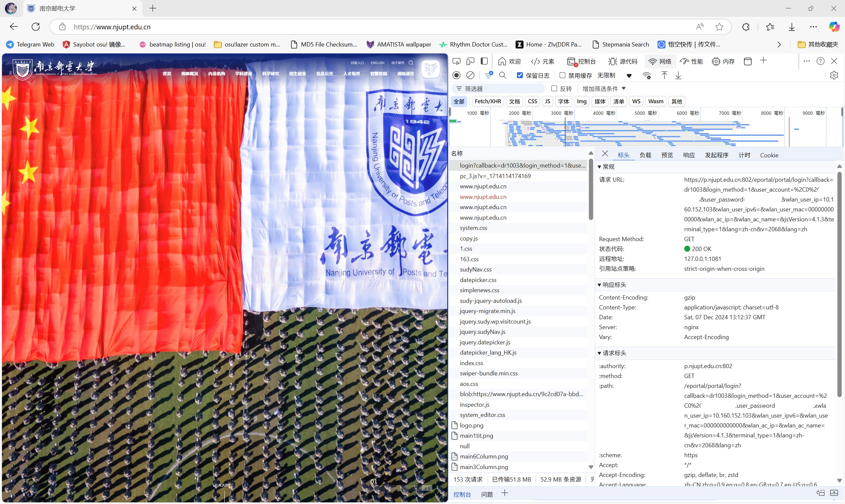Filter requests by Fetch/XHR

(x=488, y=101)
